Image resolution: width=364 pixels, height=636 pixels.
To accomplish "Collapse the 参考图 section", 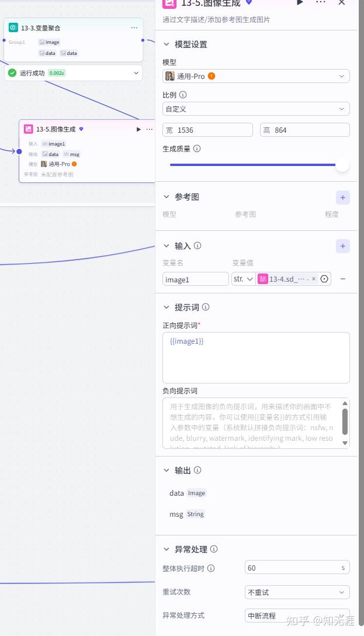I will pos(166,197).
